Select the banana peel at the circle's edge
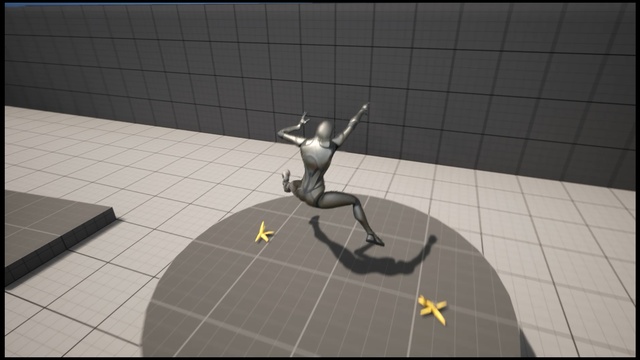640x360 pixels. [x=433, y=309]
